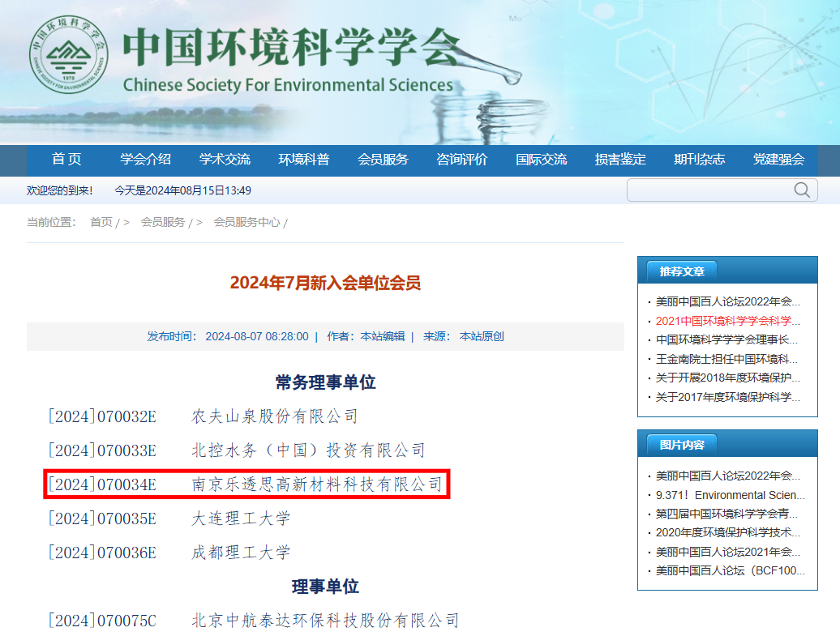Click the 推荐文章 panel tab
Viewport: 840px width, 636px height.
click(682, 272)
